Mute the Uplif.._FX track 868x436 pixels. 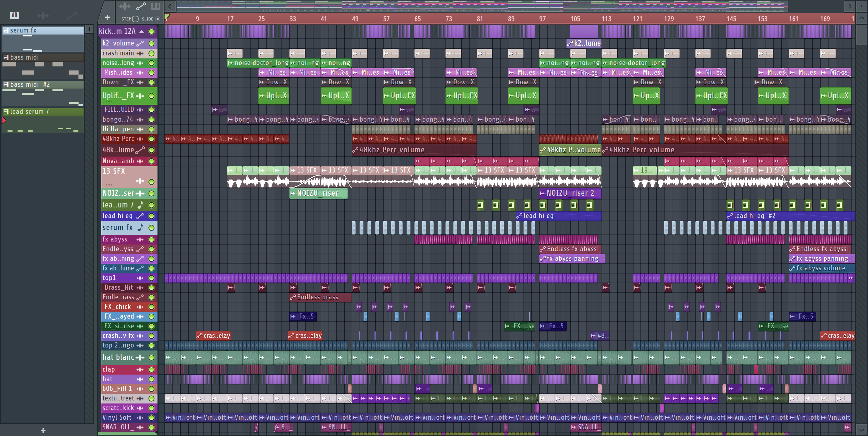(152, 96)
